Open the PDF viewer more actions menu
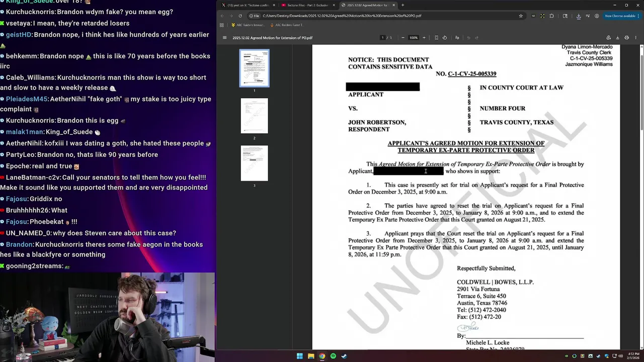This screenshot has width=644, height=362. click(636, 38)
